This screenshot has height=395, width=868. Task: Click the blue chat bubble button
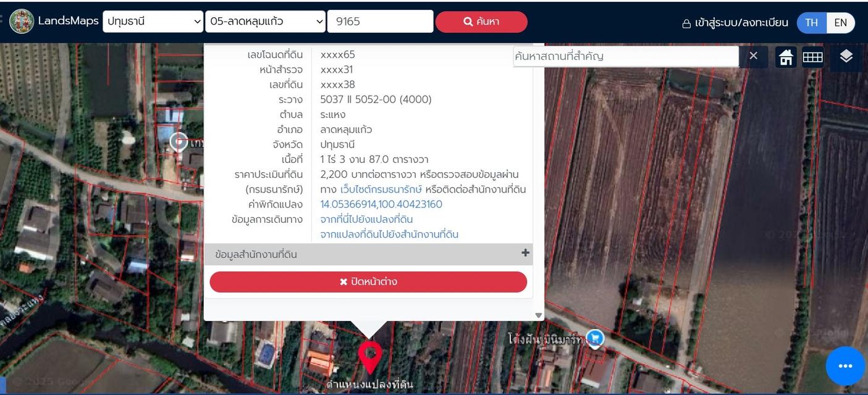[x=845, y=366]
